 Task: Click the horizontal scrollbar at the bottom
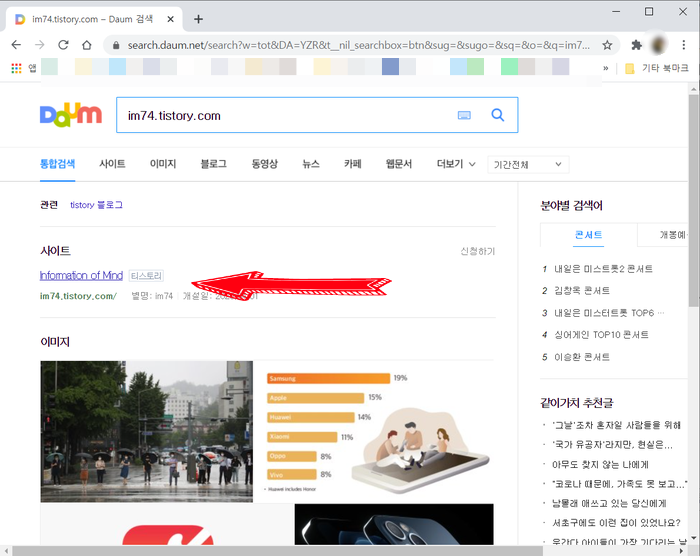277,551
